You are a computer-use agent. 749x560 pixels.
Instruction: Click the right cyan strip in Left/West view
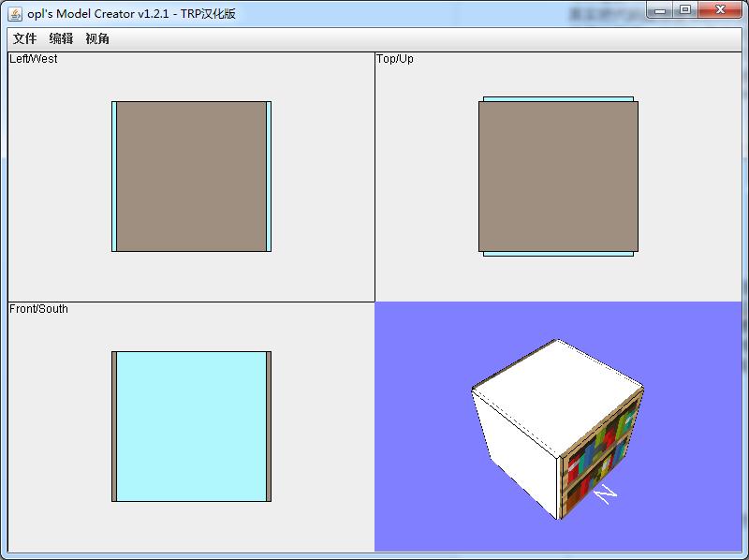coord(269,176)
